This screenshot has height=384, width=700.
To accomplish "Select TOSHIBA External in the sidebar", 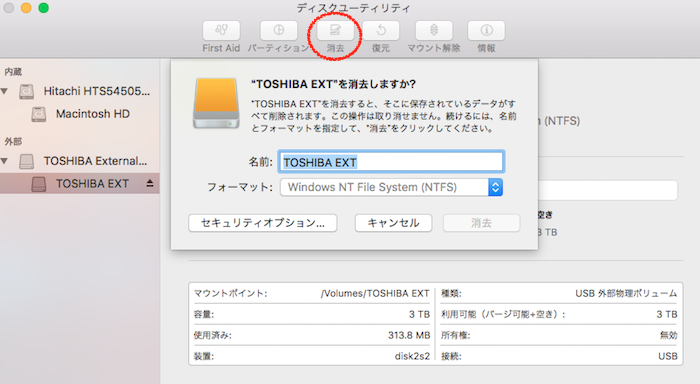I will [x=80, y=161].
